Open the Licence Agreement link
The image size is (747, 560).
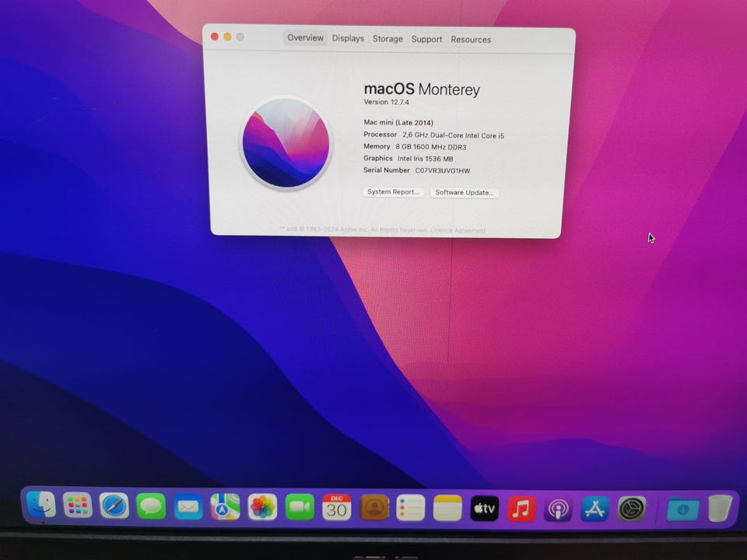tap(458, 230)
